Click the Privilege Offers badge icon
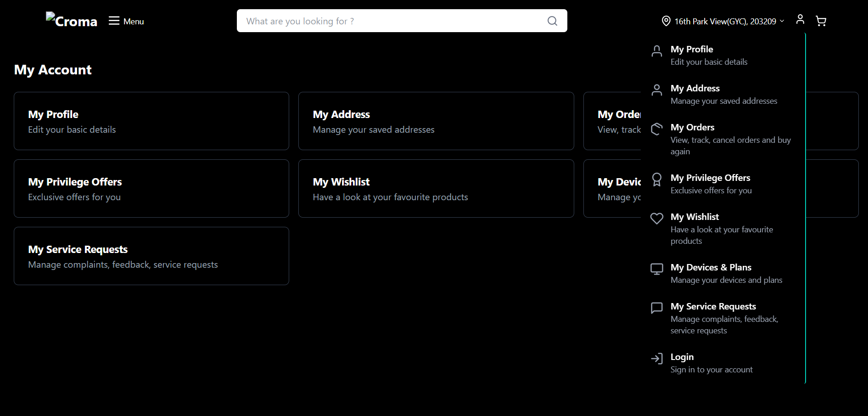 click(657, 180)
